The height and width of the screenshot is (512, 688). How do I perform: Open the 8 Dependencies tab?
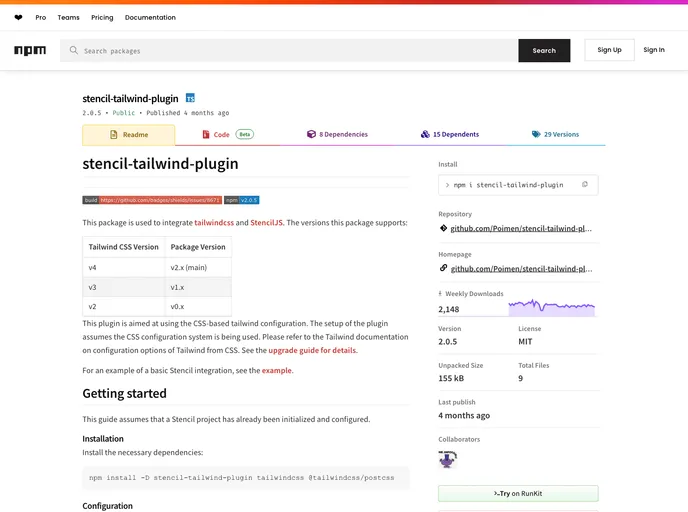click(337, 134)
